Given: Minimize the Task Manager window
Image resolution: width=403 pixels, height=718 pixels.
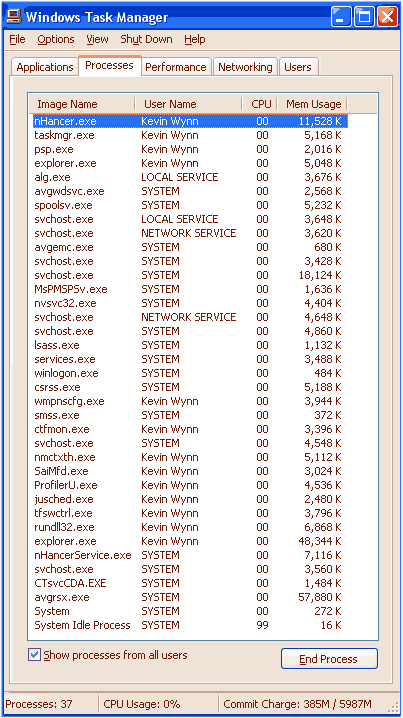Looking at the screenshot, I should click(x=340, y=17).
